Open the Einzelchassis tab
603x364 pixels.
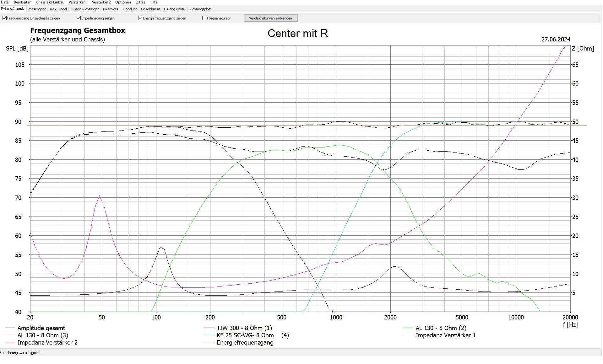[150, 9]
